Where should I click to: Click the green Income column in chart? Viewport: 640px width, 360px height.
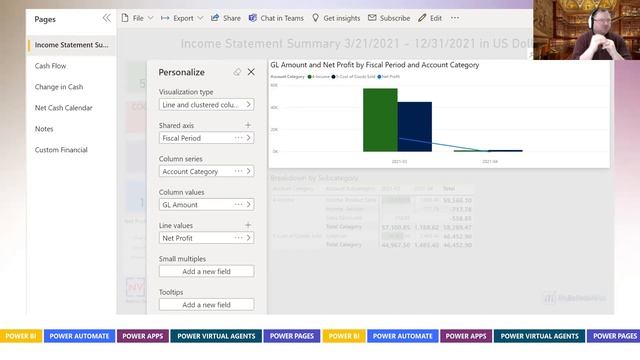pos(380,120)
